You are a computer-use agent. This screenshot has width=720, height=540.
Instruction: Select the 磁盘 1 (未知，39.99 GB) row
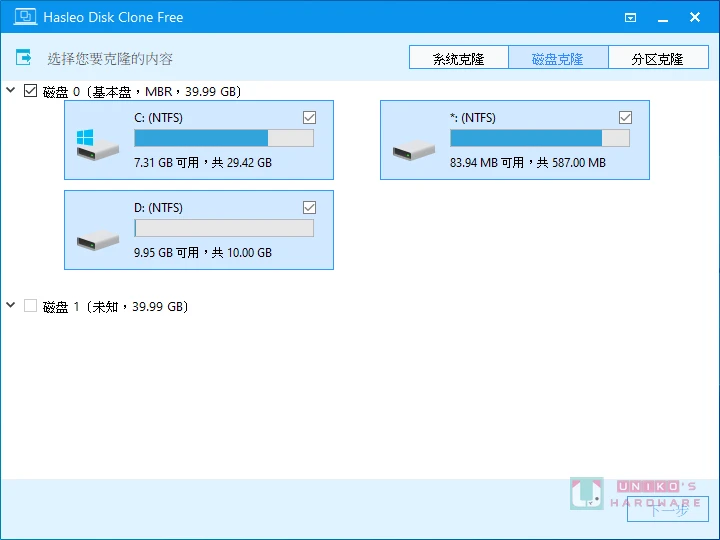click(116, 306)
